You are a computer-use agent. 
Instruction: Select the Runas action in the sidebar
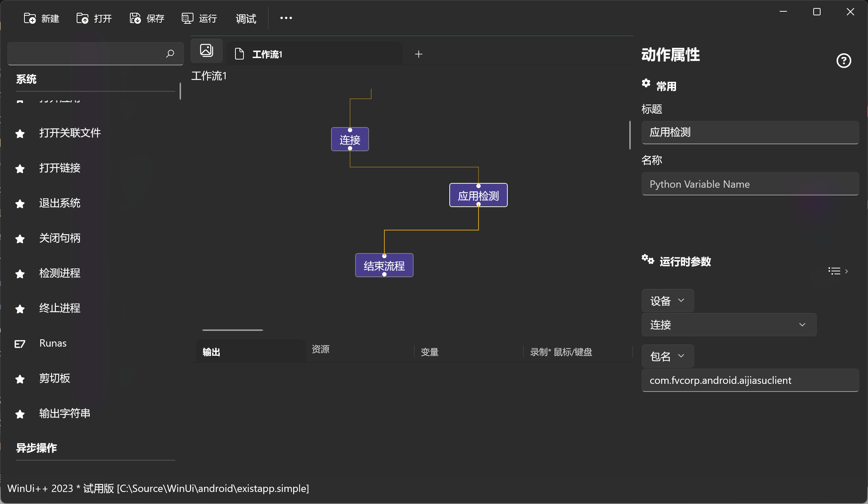coord(53,343)
